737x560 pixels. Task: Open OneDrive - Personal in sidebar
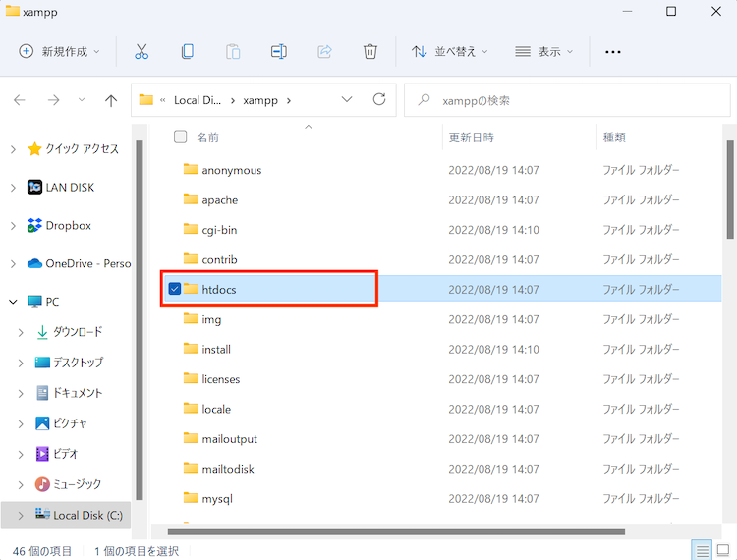tap(79, 263)
